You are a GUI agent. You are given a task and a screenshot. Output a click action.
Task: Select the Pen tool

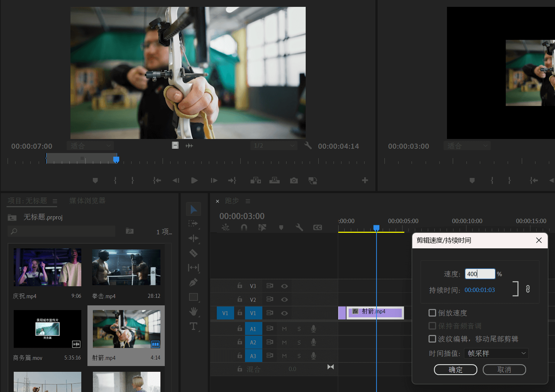pyautogui.click(x=194, y=282)
